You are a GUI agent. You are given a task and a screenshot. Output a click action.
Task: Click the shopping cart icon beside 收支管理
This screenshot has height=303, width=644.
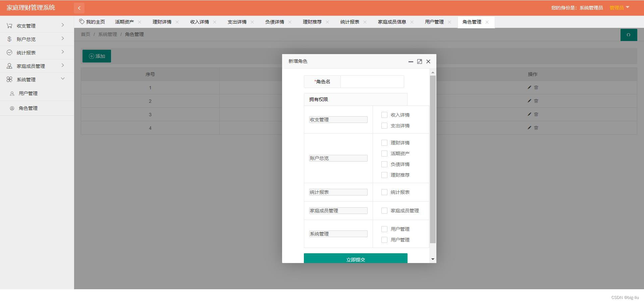[x=9, y=26]
